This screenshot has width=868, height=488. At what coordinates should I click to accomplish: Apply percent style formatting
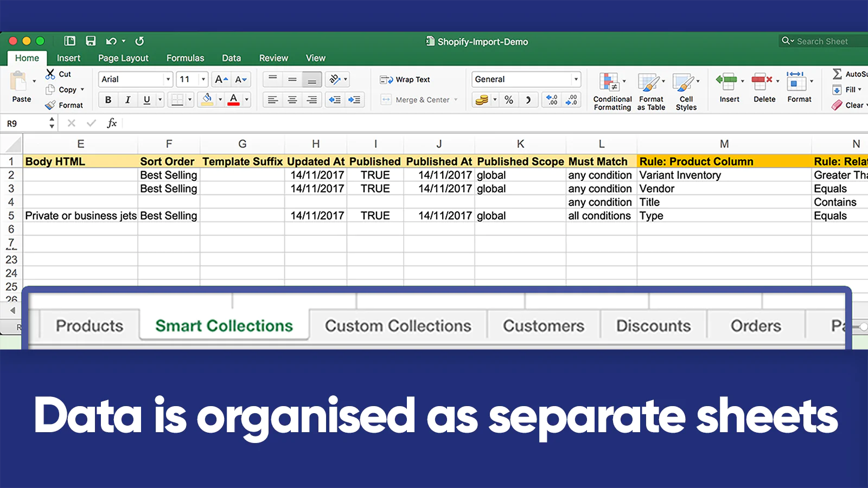[509, 100]
